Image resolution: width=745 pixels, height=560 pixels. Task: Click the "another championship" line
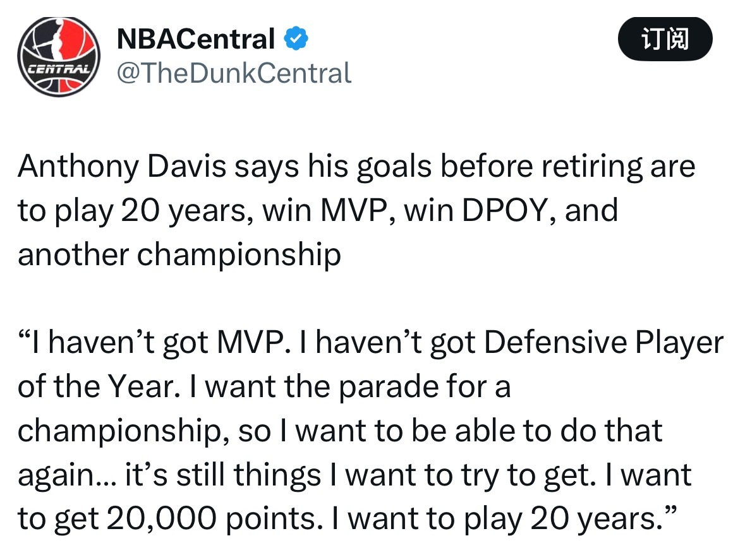(179, 254)
